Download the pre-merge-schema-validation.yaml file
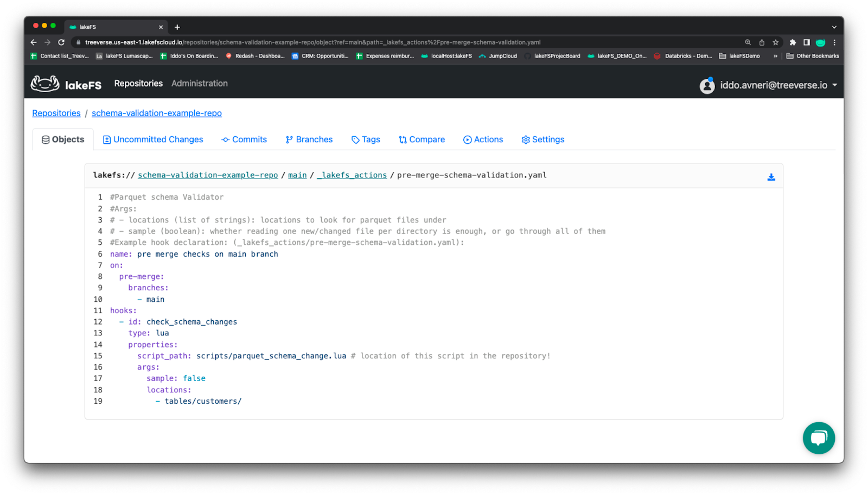868x495 pixels. coord(771,177)
